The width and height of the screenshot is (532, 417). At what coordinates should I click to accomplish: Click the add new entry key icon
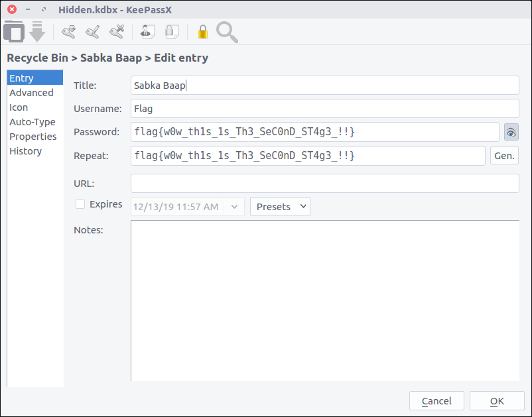tap(69, 31)
